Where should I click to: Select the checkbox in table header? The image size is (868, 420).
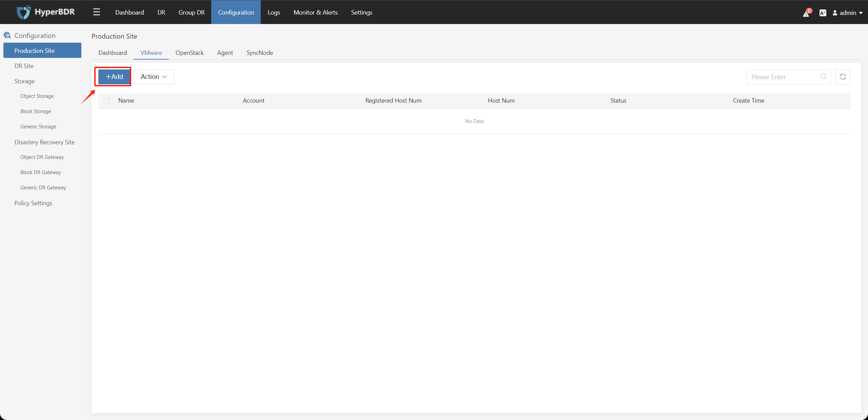pyautogui.click(x=107, y=100)
